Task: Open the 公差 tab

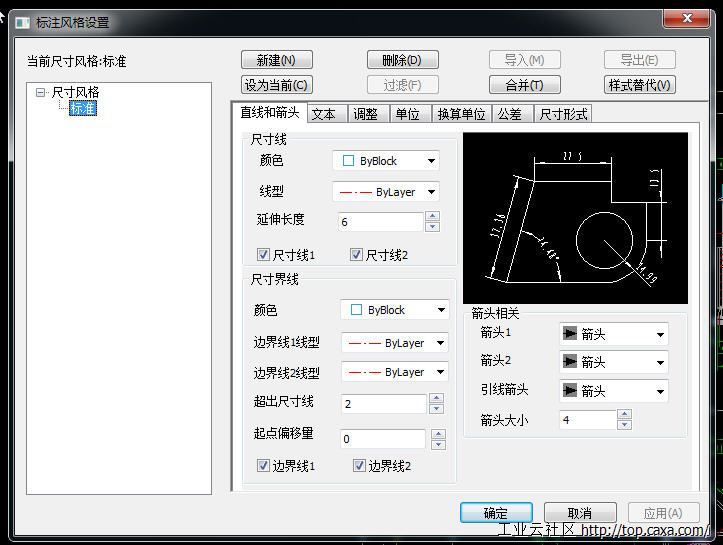Action: click(x=509, y=114)
